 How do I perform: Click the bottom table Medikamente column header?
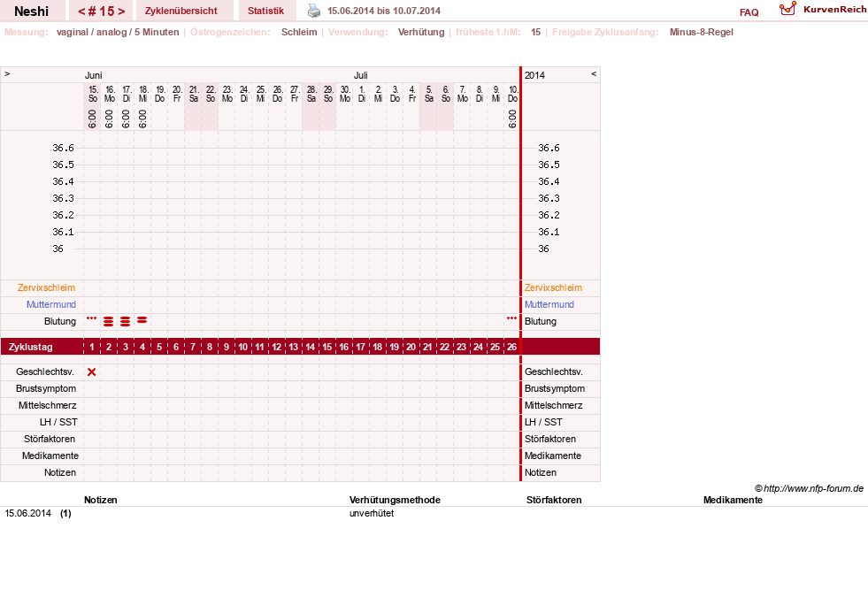733,500
